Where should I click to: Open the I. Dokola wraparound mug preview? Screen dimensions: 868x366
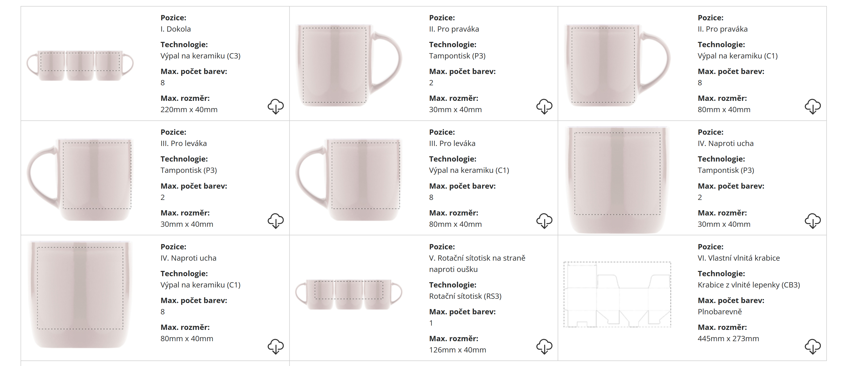click(80, 65)
